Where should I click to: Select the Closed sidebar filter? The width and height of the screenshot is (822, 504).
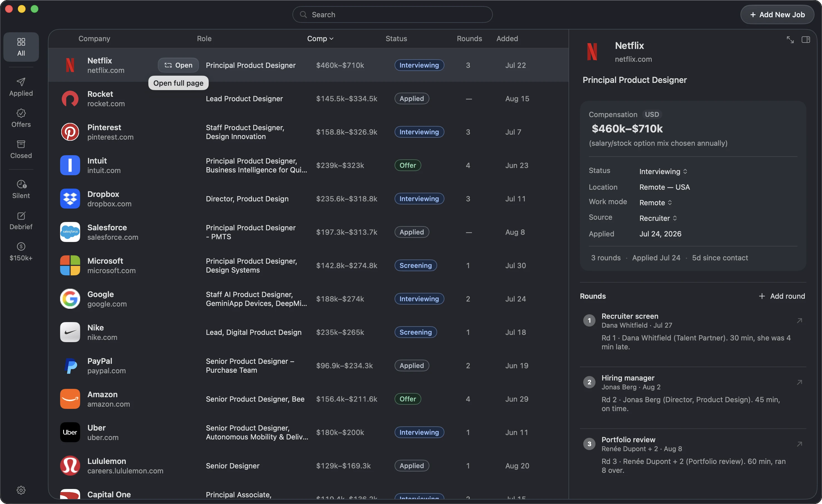(x=21, y=149)
